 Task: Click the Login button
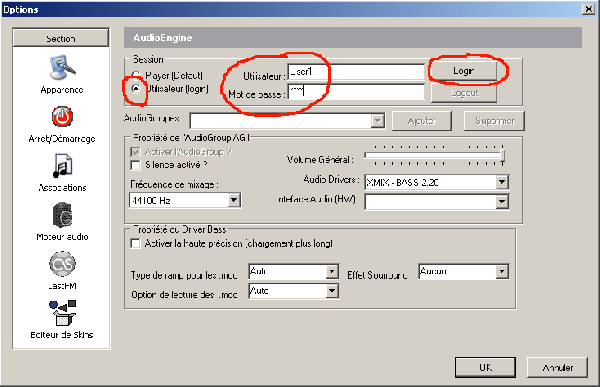[464, 71]
